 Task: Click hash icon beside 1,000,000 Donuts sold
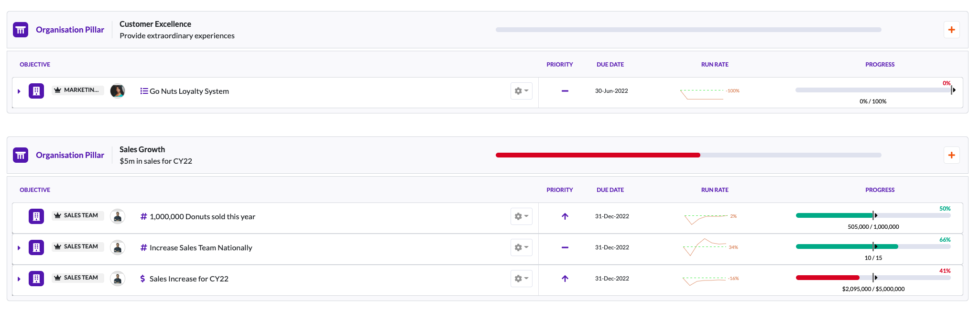[143, 216]
